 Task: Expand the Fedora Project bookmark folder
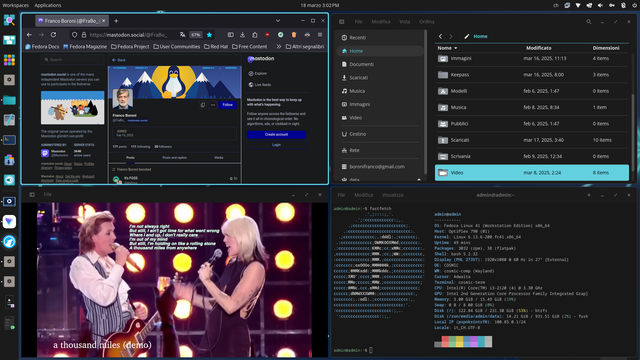click(130, 47)
